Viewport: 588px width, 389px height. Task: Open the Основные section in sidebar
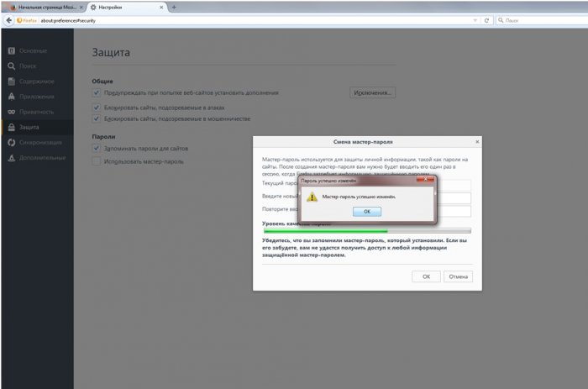pos(32,50)
